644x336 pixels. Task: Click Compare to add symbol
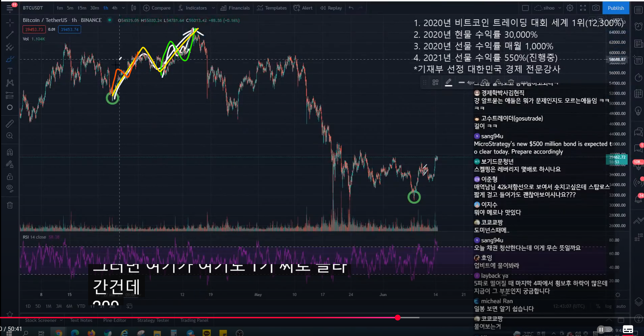pos(157,8)
